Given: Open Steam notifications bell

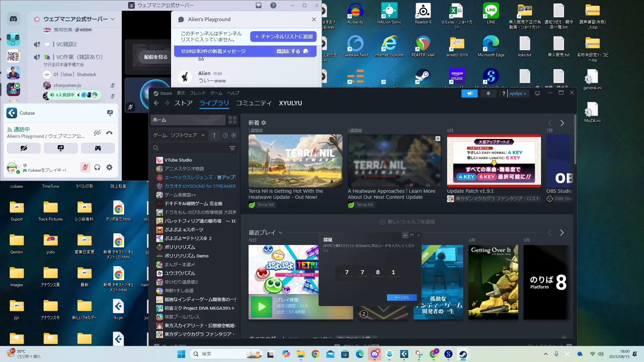Looking at the screenshot, I should (488, 94).
